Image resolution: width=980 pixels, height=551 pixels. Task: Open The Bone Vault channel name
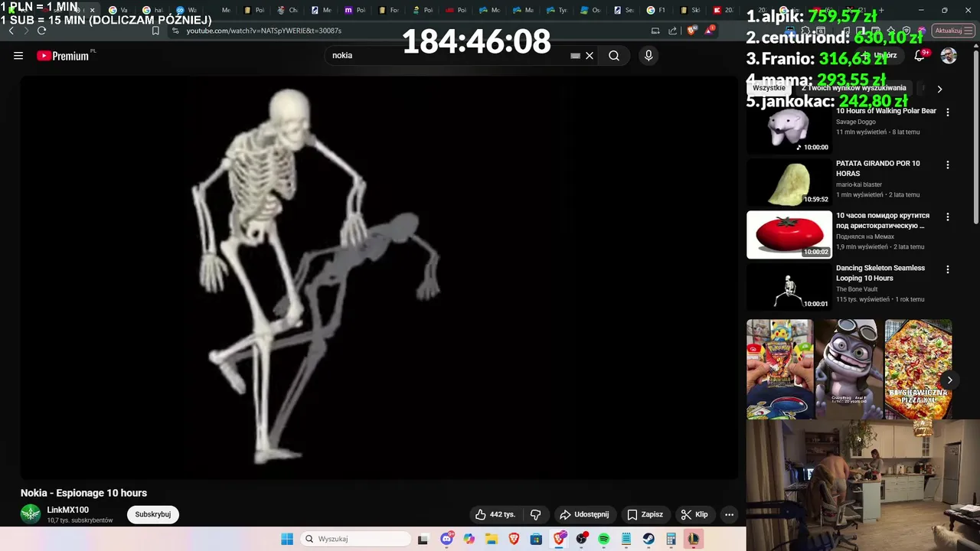(857, 289)
